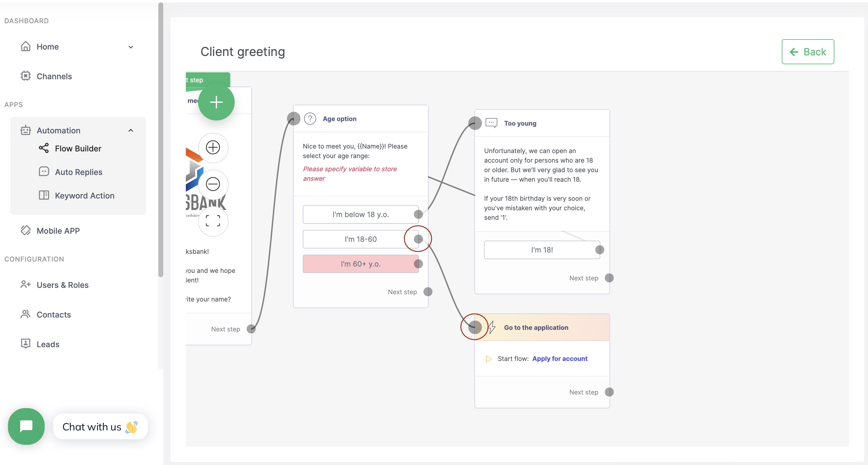Open the green chat widget bubble
Image resolution: width=868 pixels, height=465 pixels.
[26, 426]
